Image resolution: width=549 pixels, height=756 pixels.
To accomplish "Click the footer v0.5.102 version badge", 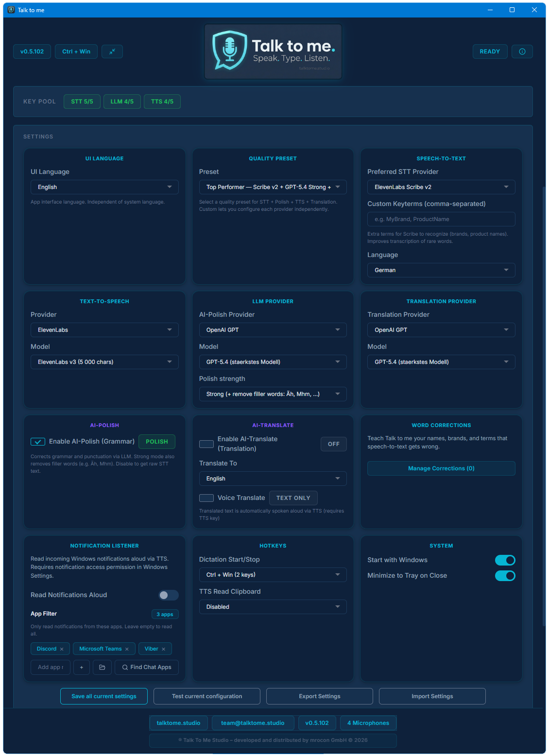I will (317, 723).
